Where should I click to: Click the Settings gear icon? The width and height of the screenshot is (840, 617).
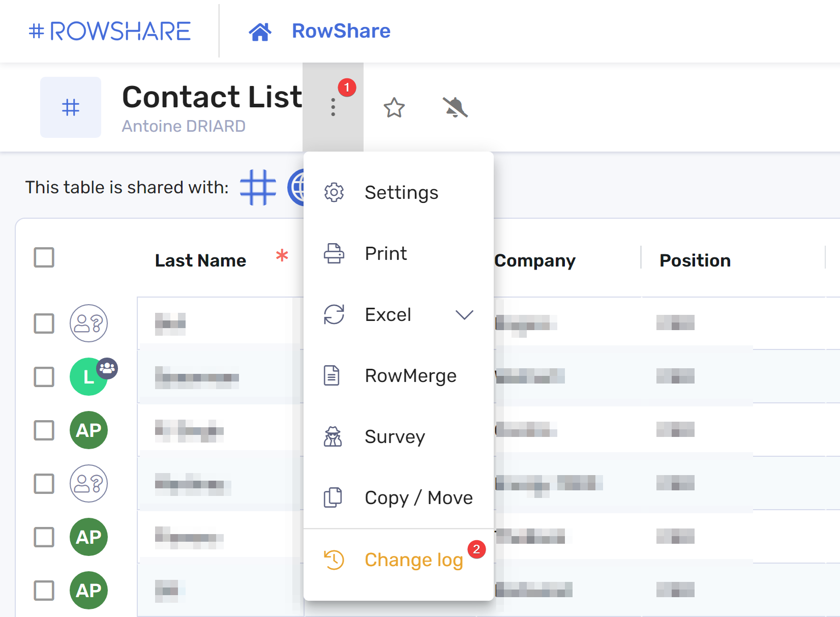334,192
